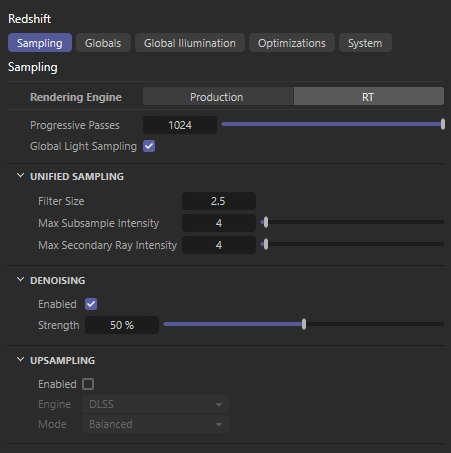Click the Progressive Passes slider handle
451x453 pixels.
click(443, 124)
